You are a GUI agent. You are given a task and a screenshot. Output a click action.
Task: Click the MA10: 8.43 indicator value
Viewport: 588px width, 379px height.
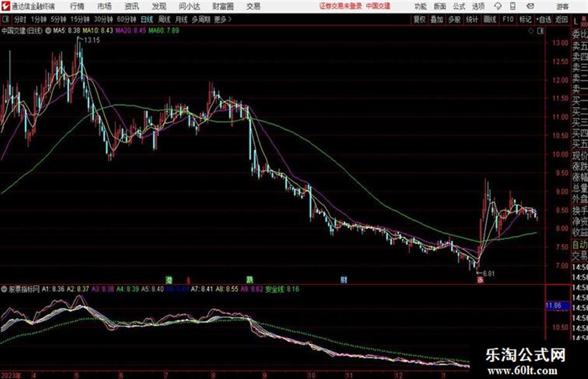pyautogui.click(x=98, y=30)
